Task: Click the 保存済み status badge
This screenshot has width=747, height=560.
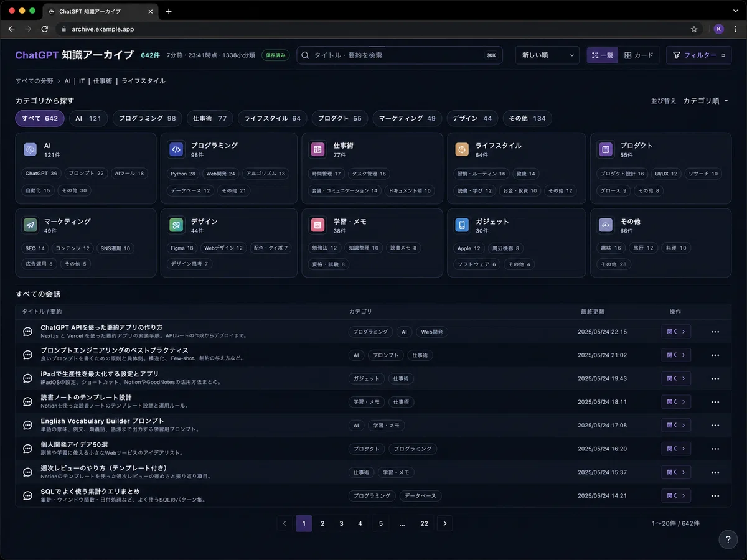Action: 276,55
